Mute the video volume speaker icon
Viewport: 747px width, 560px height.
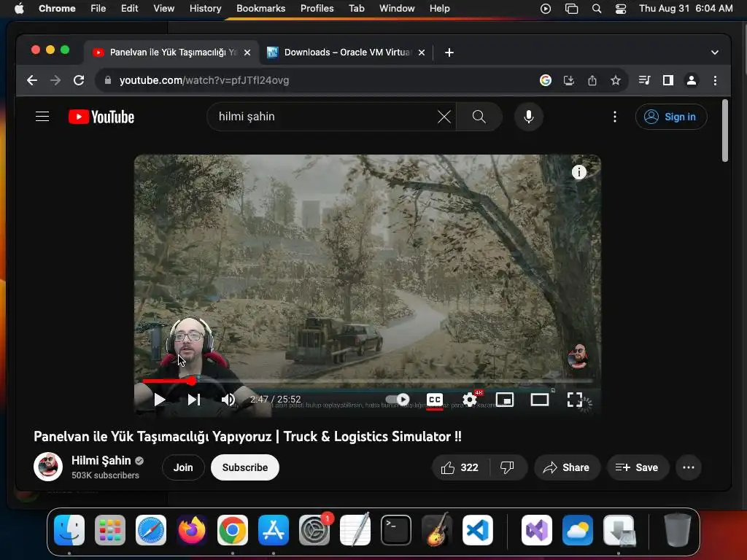pos(228,400)
